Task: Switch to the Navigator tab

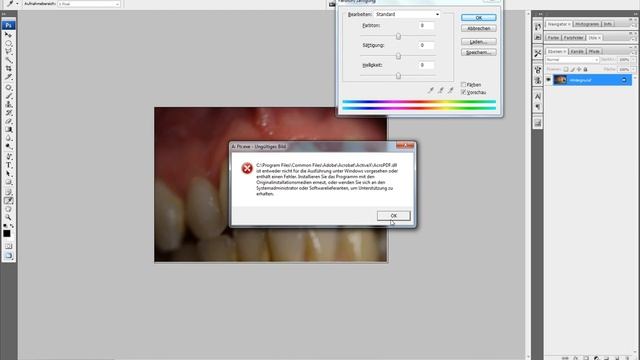Action: (x=559, y=24)
